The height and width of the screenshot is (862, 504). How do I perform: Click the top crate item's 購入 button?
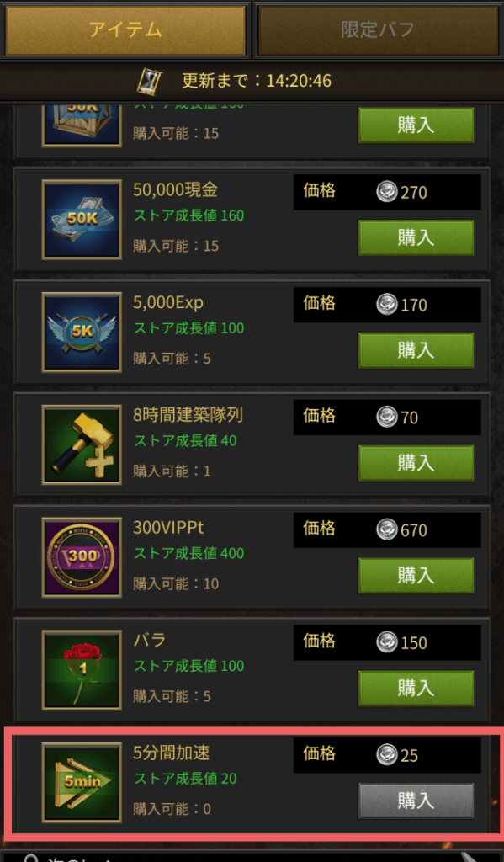[x=416, y=125]
